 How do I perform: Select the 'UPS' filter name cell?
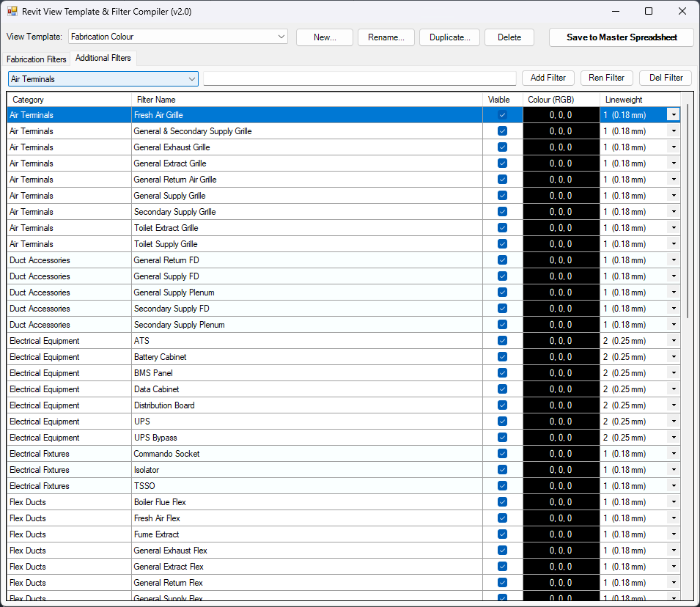(307, 422)
